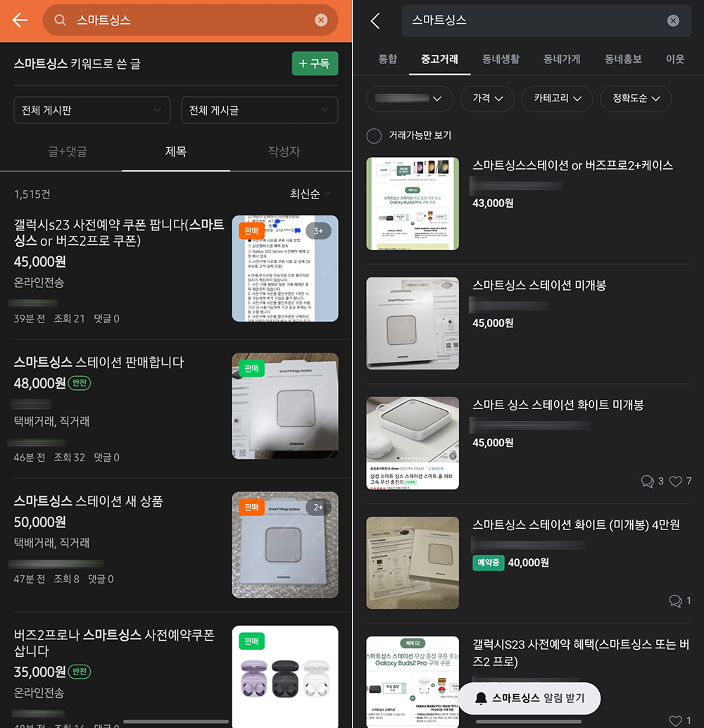
Task: Open 가격 filter dropdown
Action: (x=487, y=99)
